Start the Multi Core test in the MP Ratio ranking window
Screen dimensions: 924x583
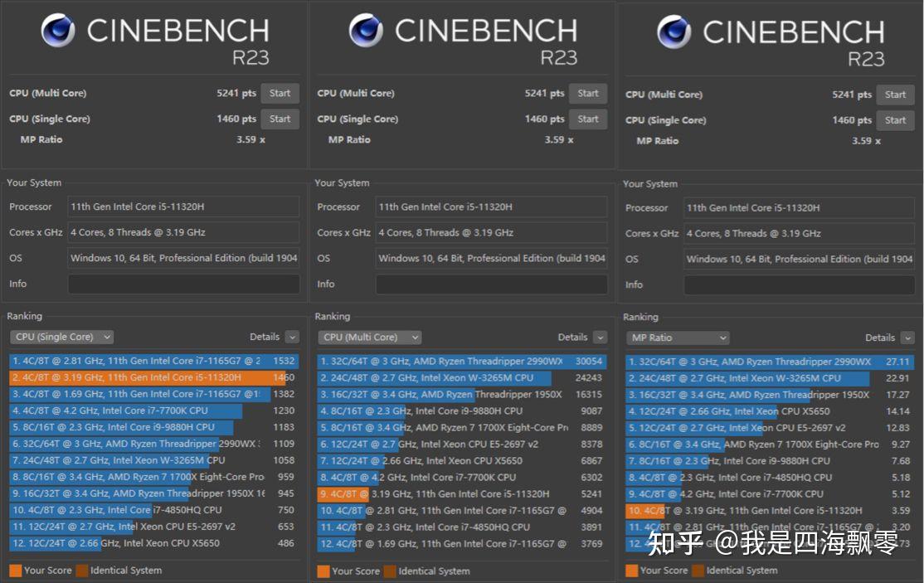point(895,95)
